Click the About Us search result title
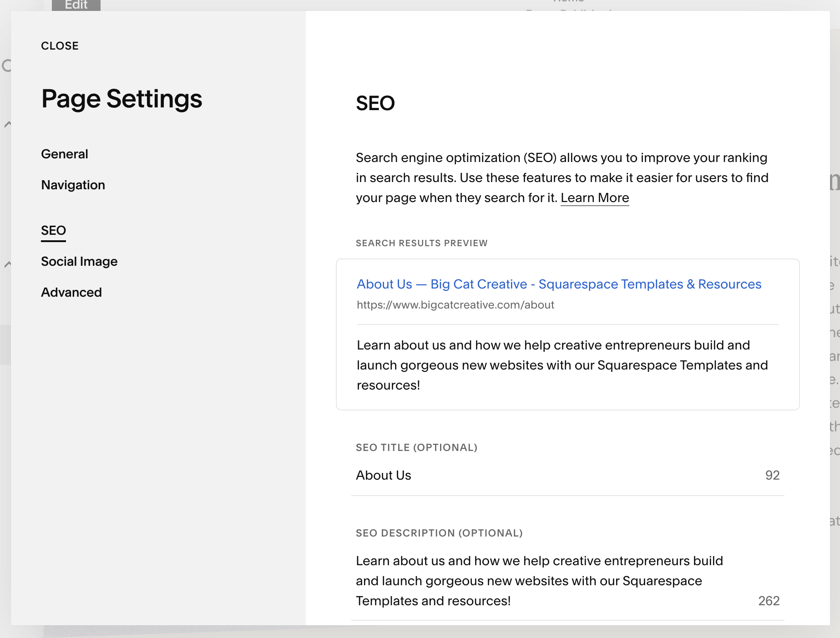 559,284
